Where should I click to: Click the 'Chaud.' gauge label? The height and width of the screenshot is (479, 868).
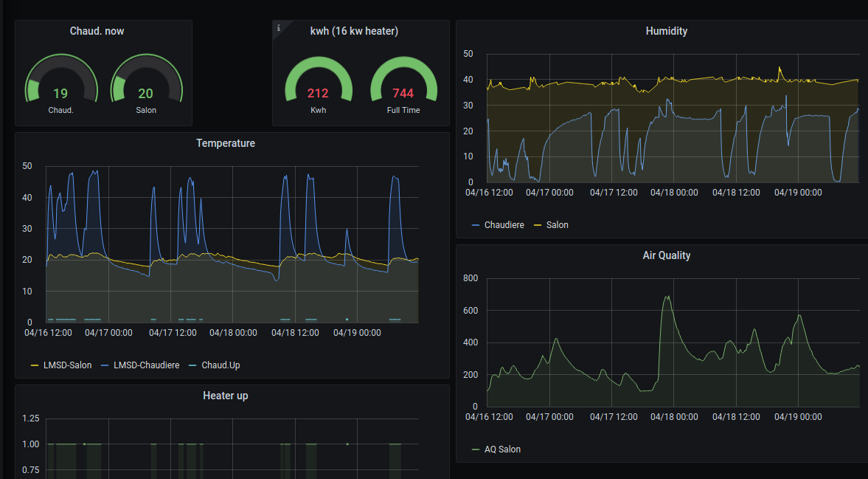61,110
